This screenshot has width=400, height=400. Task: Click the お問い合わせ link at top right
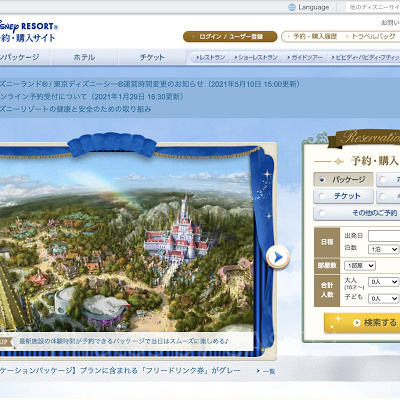click(391, 23)
